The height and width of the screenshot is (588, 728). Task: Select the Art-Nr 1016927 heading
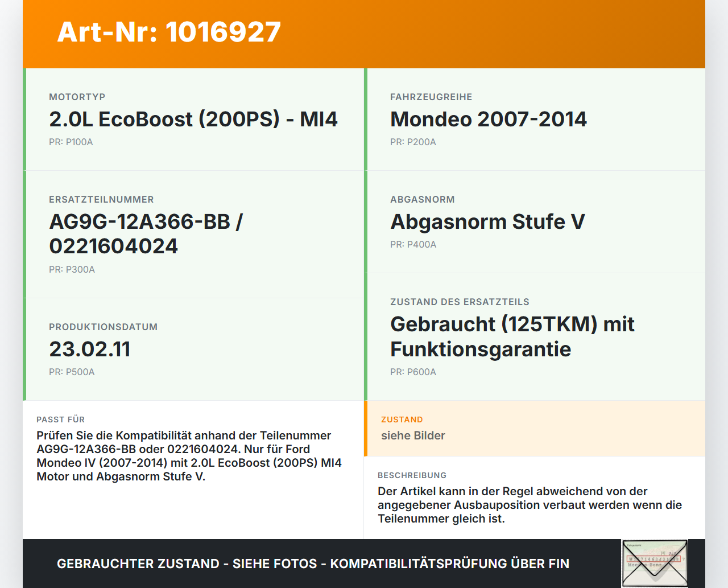[169, 32]
